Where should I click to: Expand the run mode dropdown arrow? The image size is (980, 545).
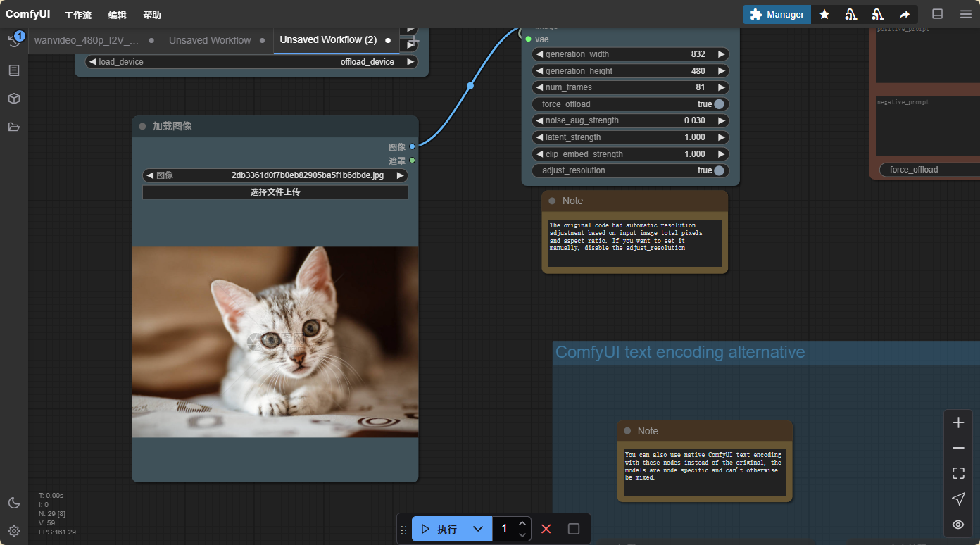(x=478, y=529)
